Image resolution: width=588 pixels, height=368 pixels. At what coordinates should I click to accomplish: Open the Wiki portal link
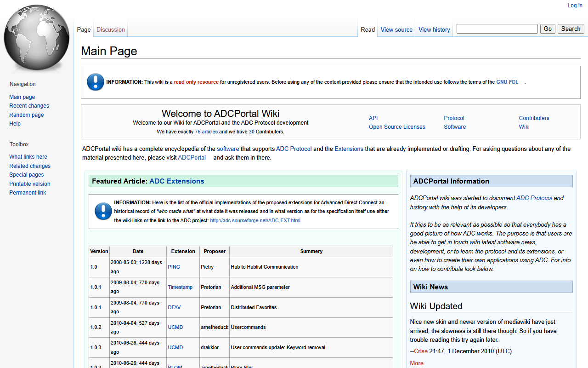[x=524, y=127]
